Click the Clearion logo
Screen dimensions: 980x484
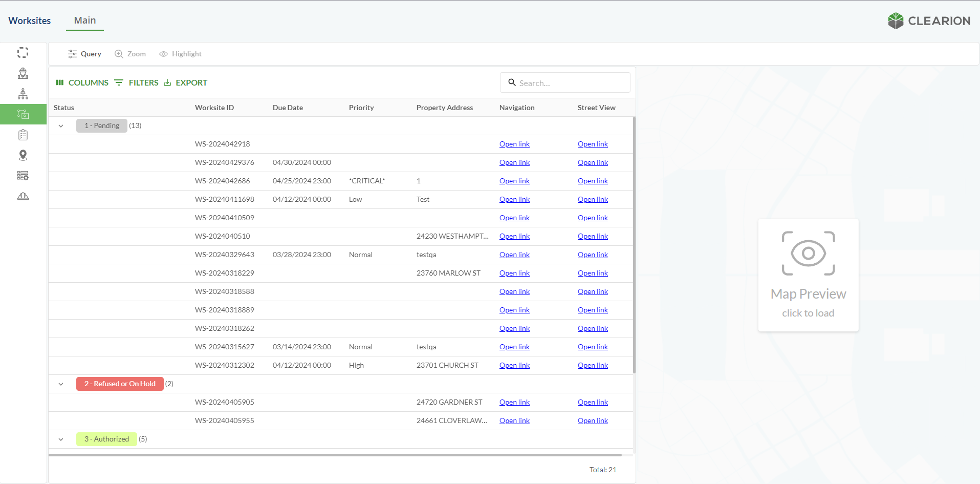(929, 21)
